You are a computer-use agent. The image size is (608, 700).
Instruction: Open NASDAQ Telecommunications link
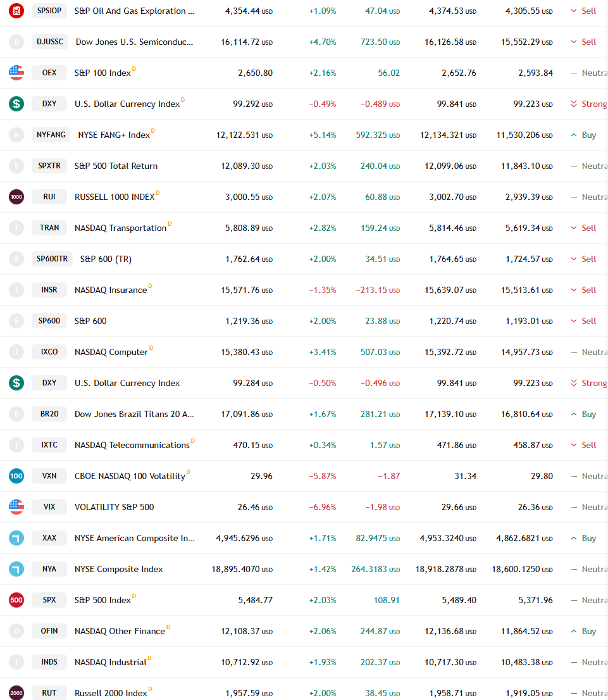pos(132,445)
